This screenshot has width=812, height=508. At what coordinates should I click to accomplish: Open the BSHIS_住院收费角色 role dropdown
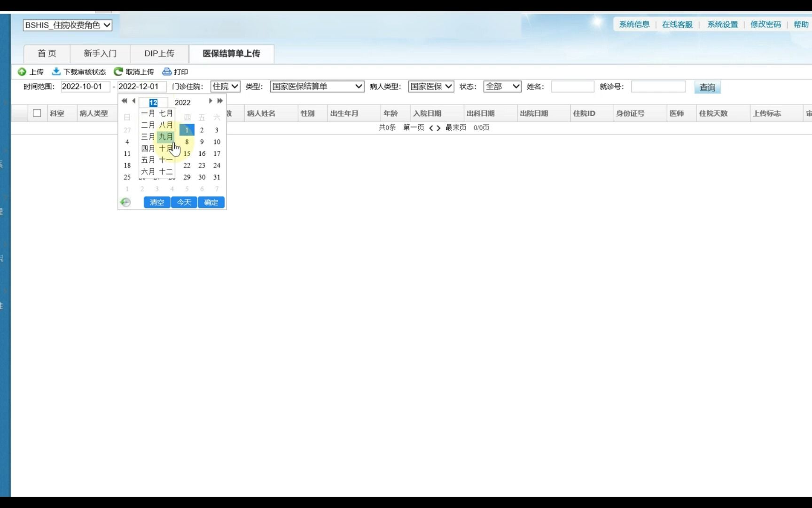pyautogui.click(x=67, y=25)
